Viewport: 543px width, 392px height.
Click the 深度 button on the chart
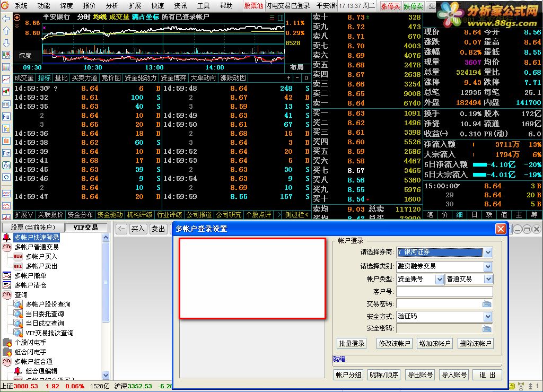(25, 55)
